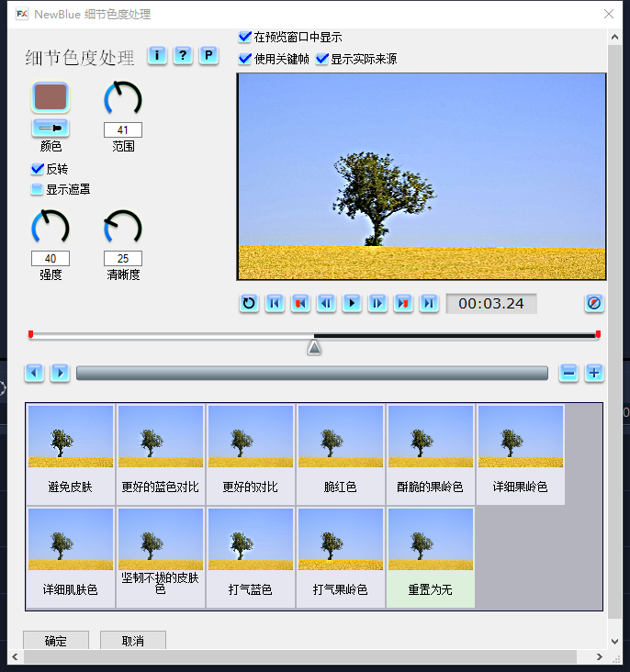Click the P button beside the title
The width and height of the screenshot is (630, 672).
208,56
